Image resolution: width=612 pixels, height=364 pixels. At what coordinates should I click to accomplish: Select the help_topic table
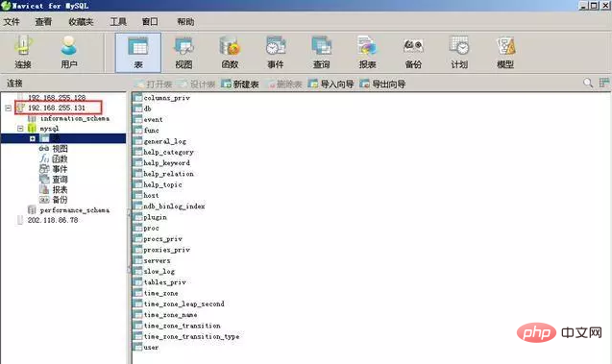(x=162, y=184)
